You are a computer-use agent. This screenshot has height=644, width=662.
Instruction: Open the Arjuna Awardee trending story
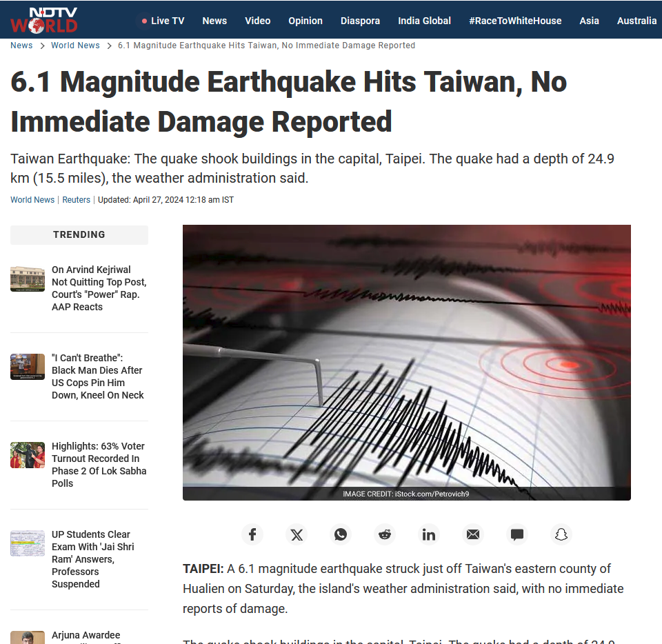[86, 636]
